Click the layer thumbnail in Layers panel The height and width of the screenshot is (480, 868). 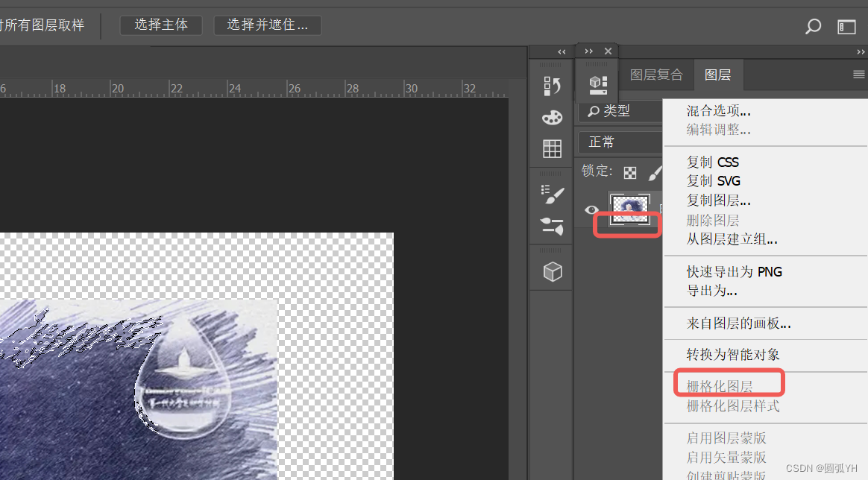(x=629, y=209)
